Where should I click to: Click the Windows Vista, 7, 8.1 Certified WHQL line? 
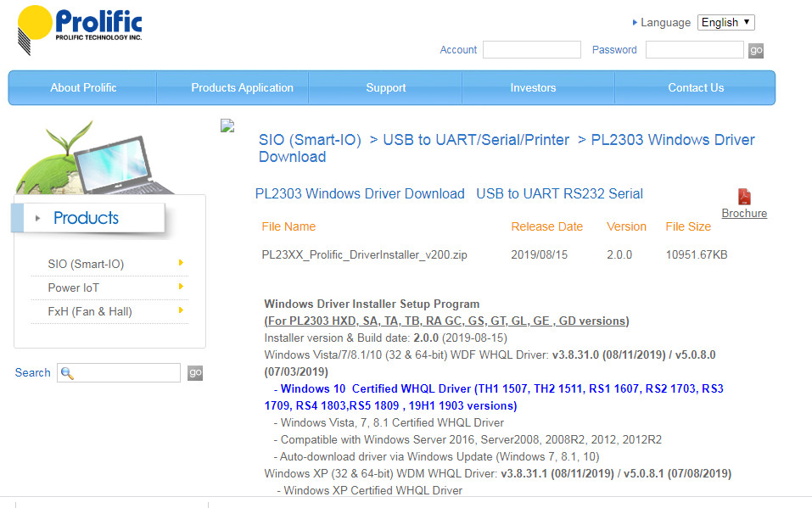click(x=389, y=422)
